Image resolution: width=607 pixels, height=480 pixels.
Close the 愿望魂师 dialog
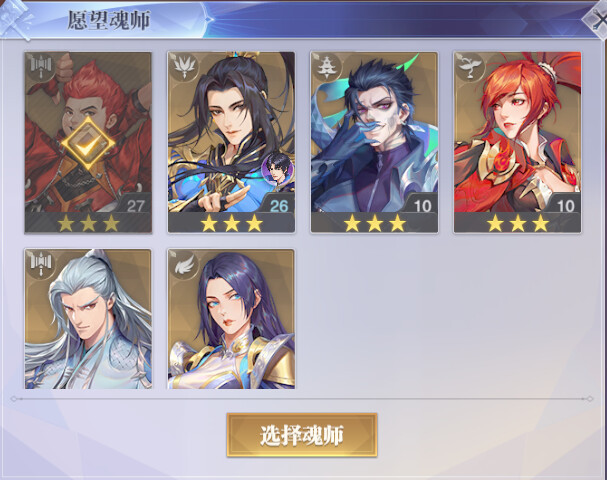[x=597, y=18]
